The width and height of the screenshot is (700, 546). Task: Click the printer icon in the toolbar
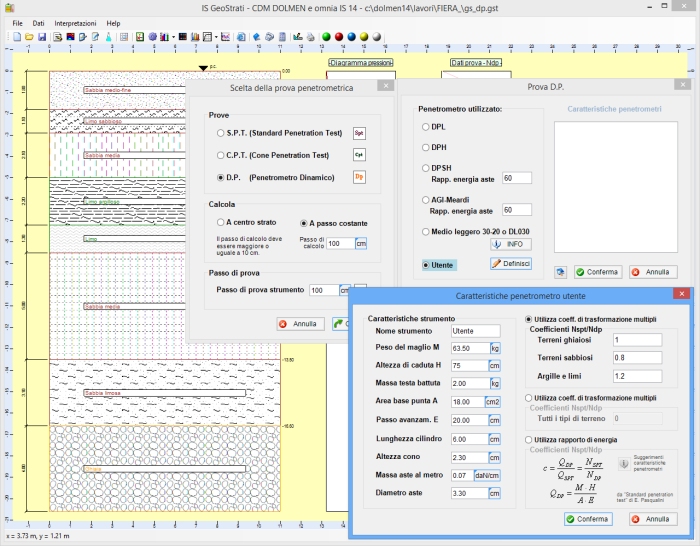click(311, 37)
